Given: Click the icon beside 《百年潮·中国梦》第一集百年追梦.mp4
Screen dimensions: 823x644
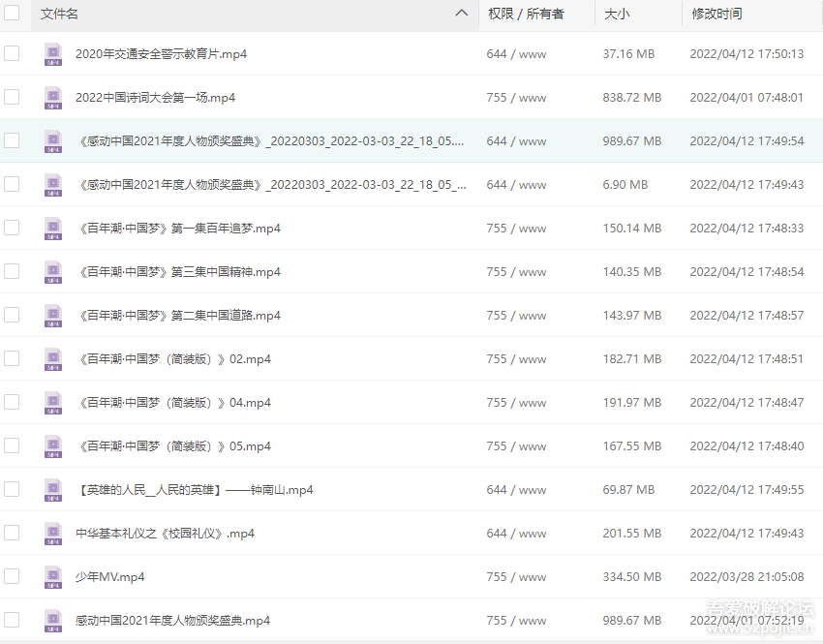Looking at the screenshot, I should [52, 228].
